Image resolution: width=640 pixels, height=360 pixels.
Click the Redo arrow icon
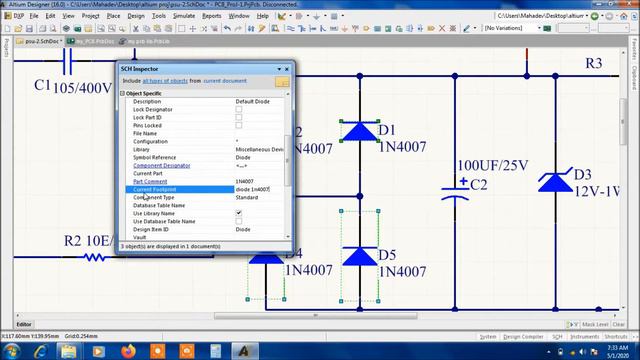(238, 29)
